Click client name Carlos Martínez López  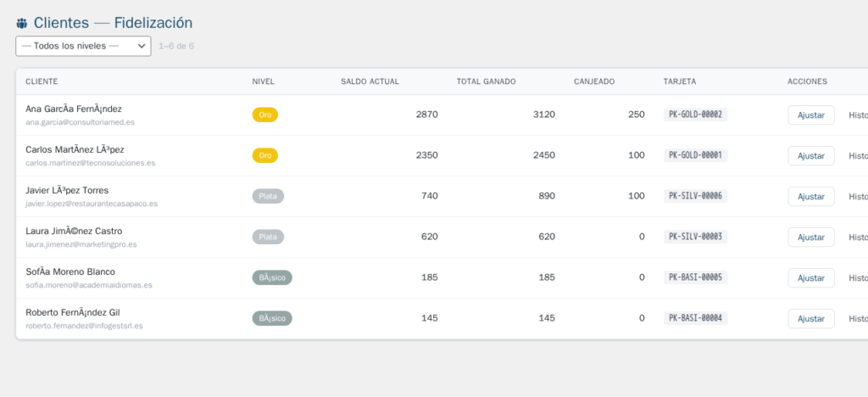point(76,149)
